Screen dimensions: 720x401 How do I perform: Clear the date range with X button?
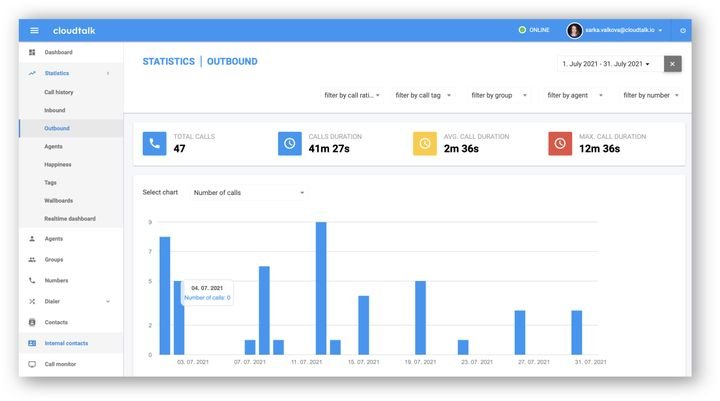(672, 64)
